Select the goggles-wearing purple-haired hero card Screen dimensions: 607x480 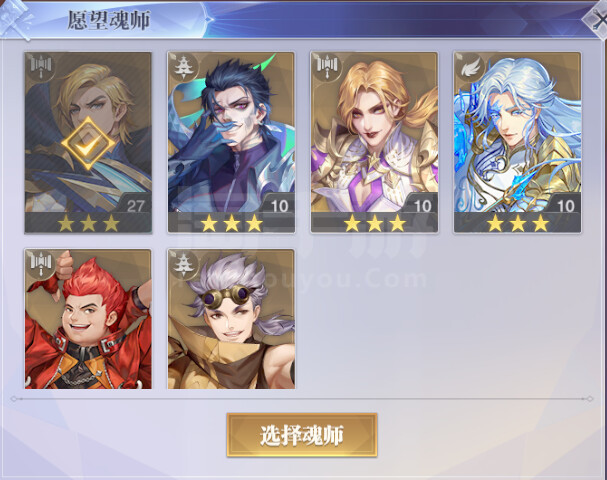tap(231, 319)
